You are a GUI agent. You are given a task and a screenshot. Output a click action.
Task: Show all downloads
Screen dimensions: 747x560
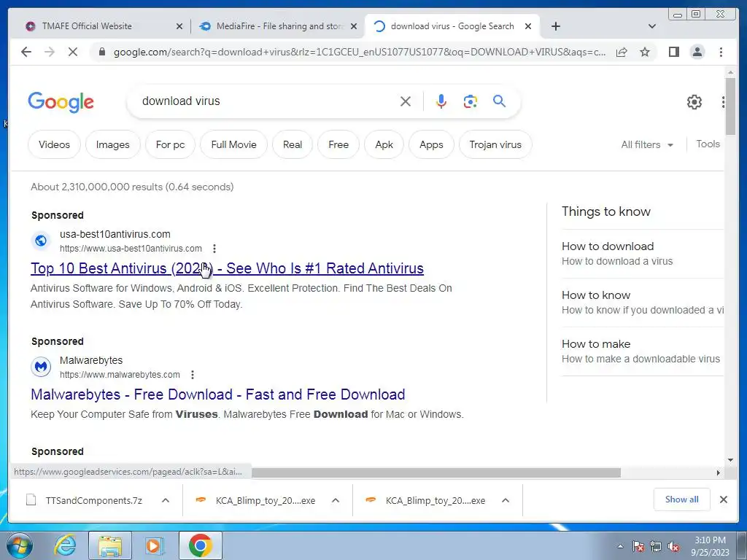(682, 499)
